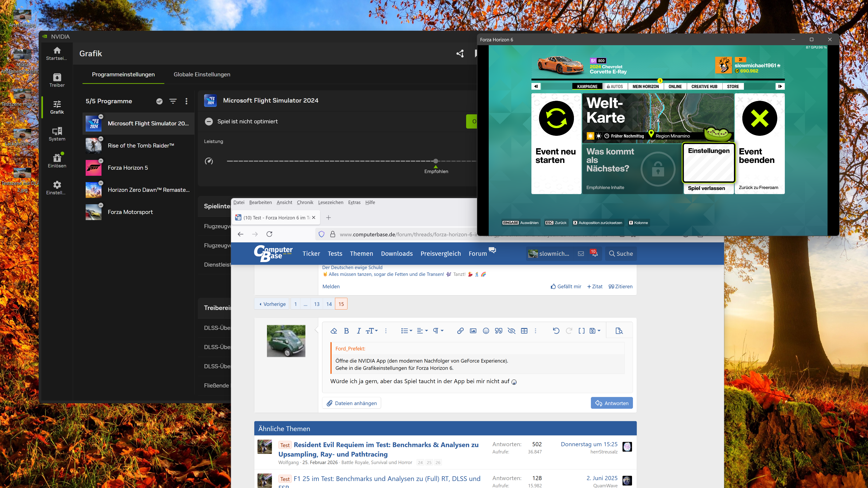Click Firefox back arrow
The image size is (868, 488).
point(240,234)
